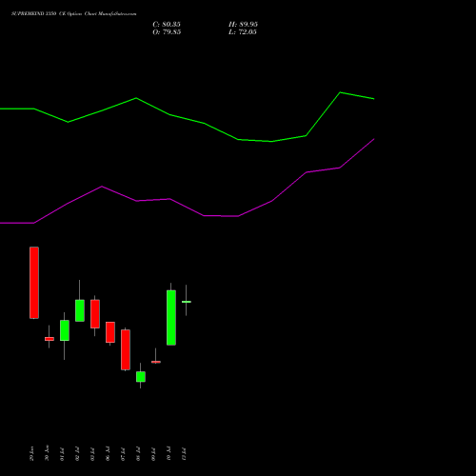Image resolution: width=476 pixels, height=476 pixels.
Task: Select the small red candle for 30 Jun
Action: 50,339
